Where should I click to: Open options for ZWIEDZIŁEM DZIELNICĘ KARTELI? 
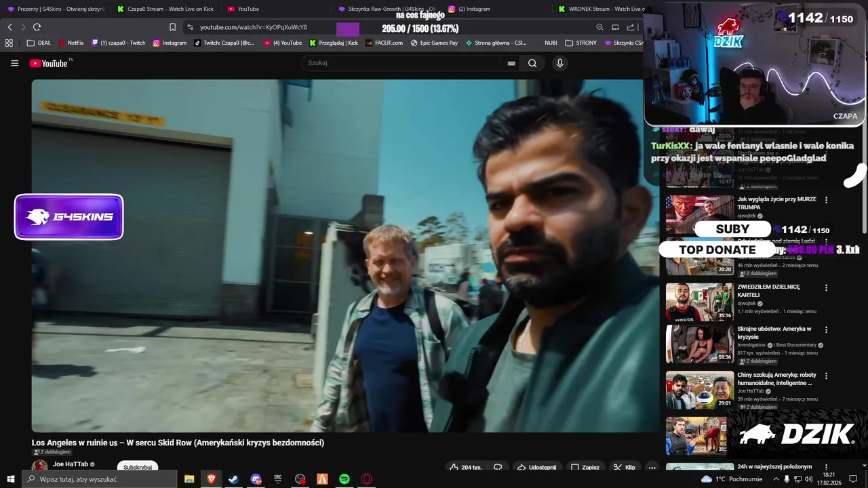pyautogui.click(x=826, y=287)
